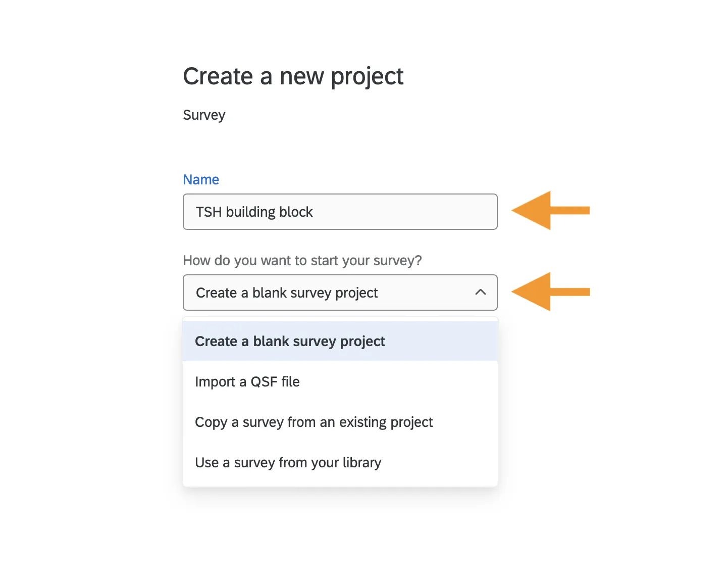This screenshot has width=728, height=582.
Task: Click the dropdown showing 'Create a blank survey project'
Action: pyautogui.click(x=340, y=292)
